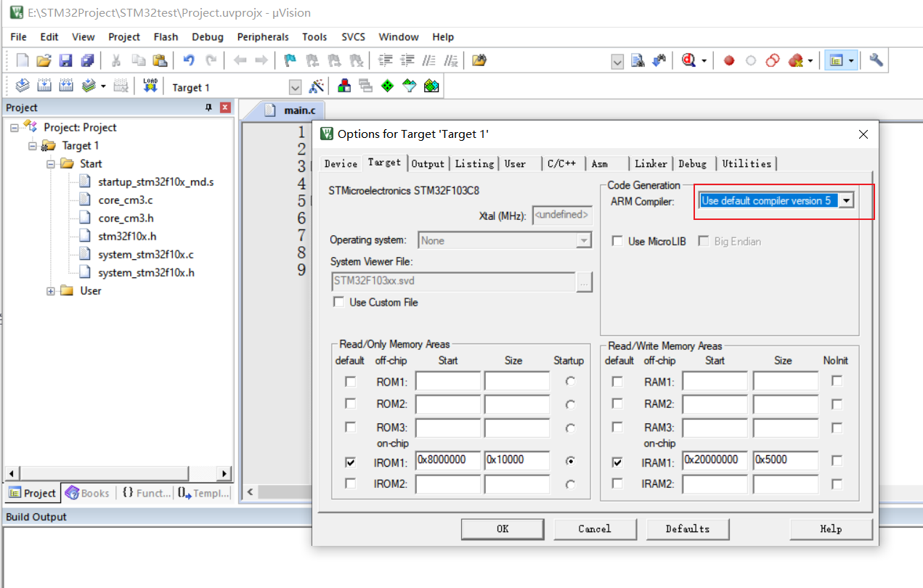Click the Save All icon
The image size is (923, 588).
click(x=88, y=61)
